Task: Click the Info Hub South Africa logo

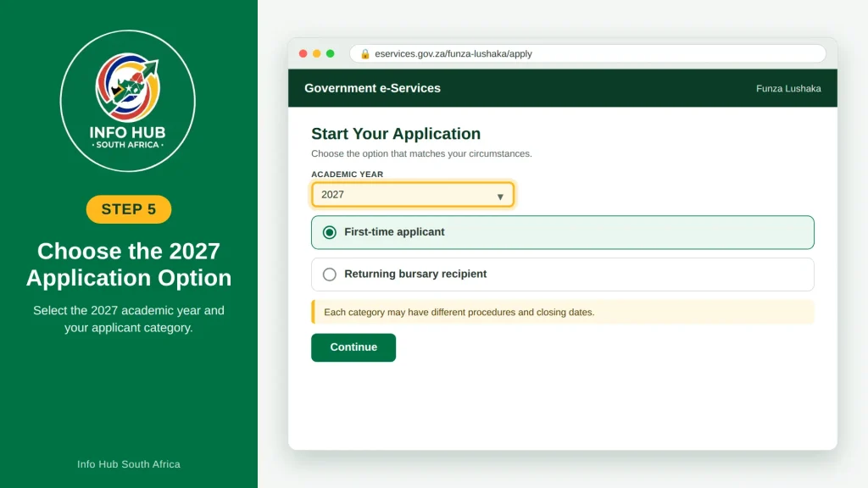Action: (x=128, y=101)
